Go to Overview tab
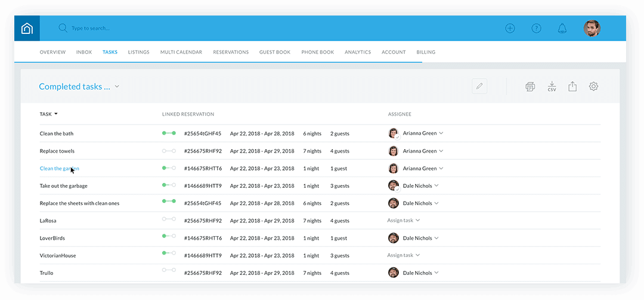This screenshot has width=644, height=300. [52, 52]
